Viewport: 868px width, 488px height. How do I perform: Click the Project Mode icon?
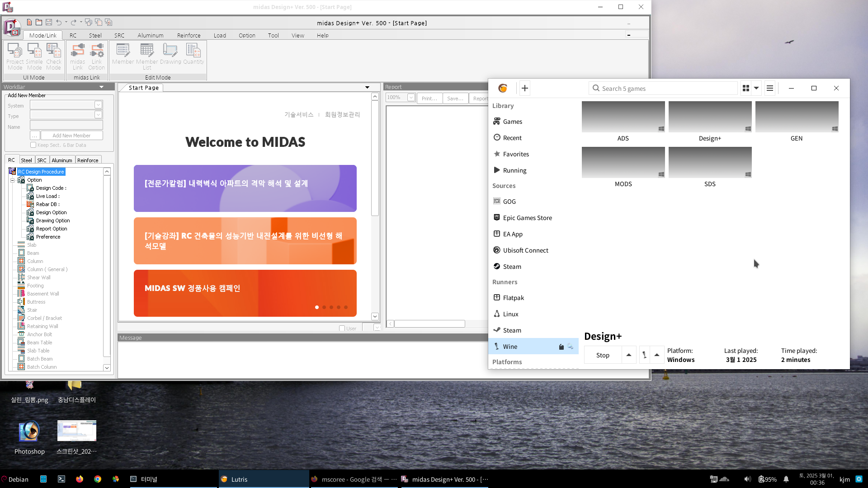point(14,56)
